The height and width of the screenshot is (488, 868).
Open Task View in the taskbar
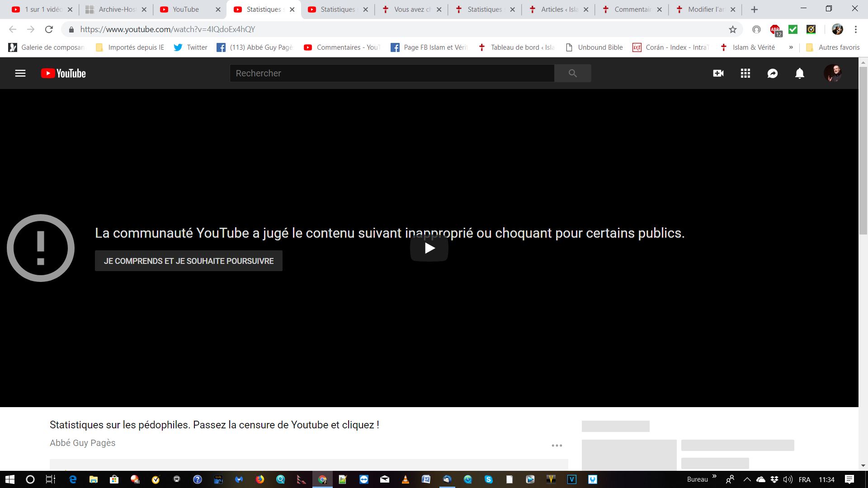(x=51, y=479)
